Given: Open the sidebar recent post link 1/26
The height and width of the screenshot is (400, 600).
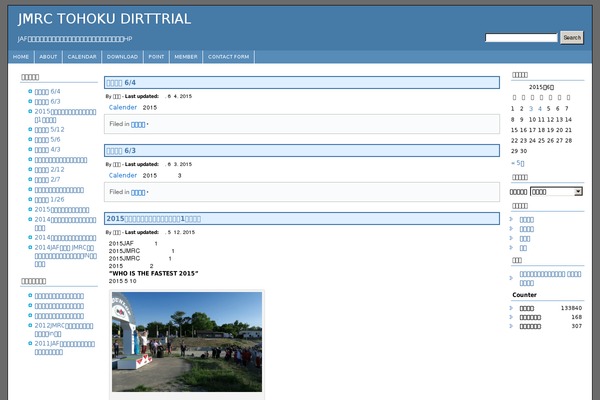Looking at the screenshot, I should 49,199.
